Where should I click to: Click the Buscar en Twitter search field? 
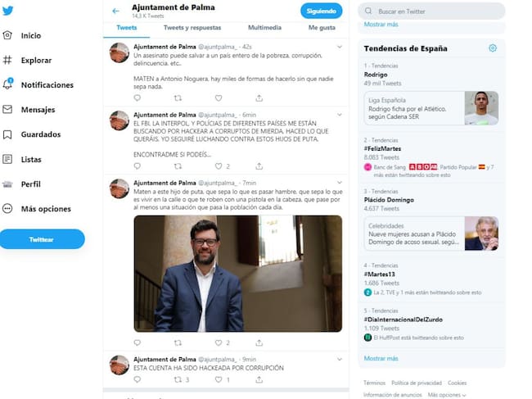click(438, 11)
